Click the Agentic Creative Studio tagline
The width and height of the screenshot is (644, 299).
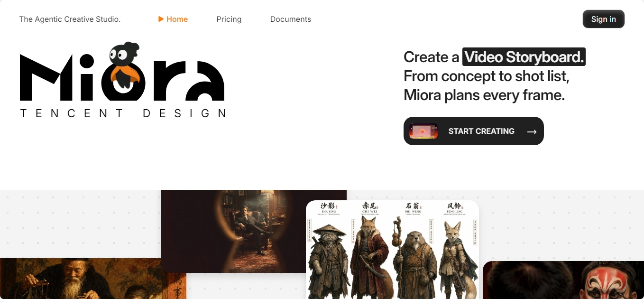70,19
